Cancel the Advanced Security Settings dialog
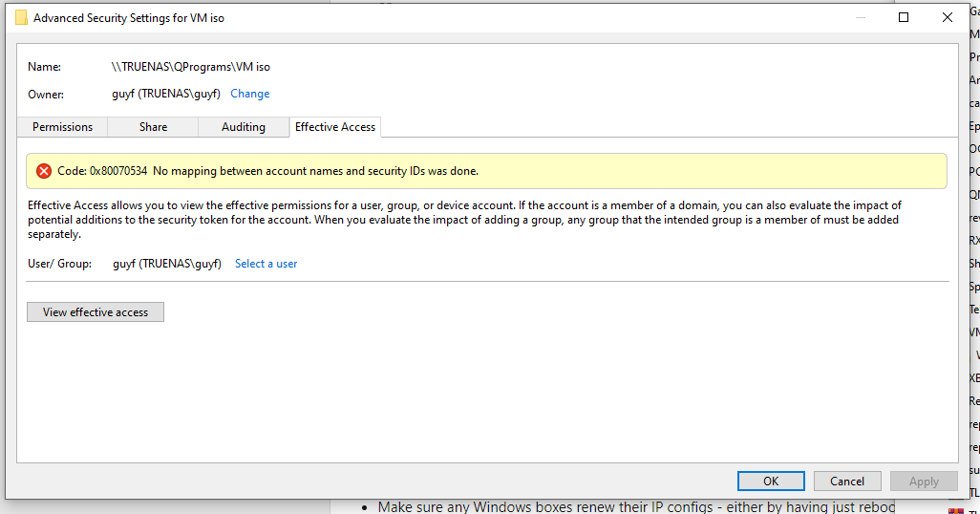This screenshot has width=980, height=514. tap(847, 481)
